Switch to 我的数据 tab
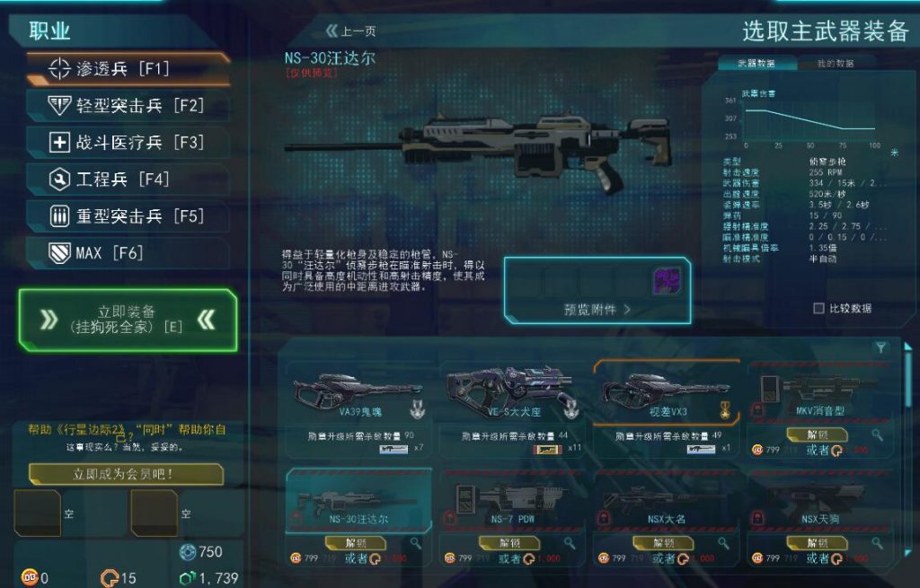Viewport: 920px width, 588px height. [836, 64]
